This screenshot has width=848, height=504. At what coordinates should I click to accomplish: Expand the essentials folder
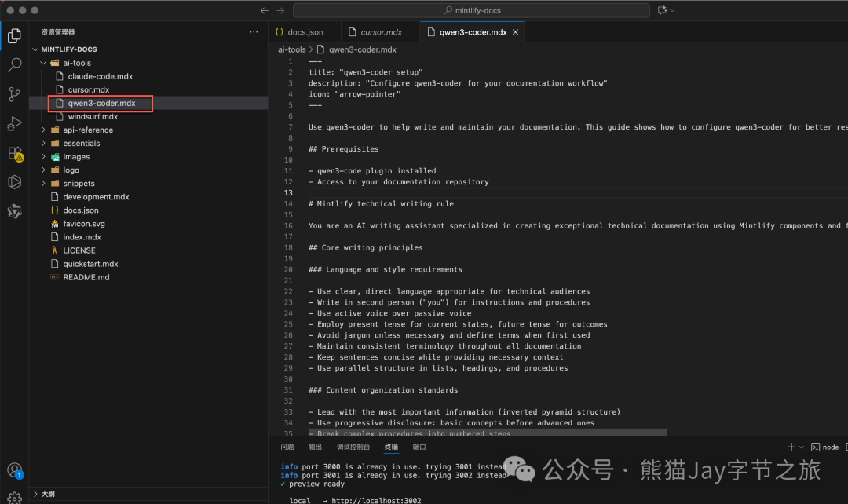pyautogui.click(x=43, y=144)
